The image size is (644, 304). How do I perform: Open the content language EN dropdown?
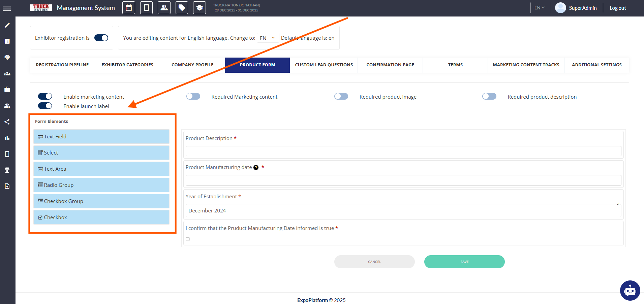coord(268,38)
